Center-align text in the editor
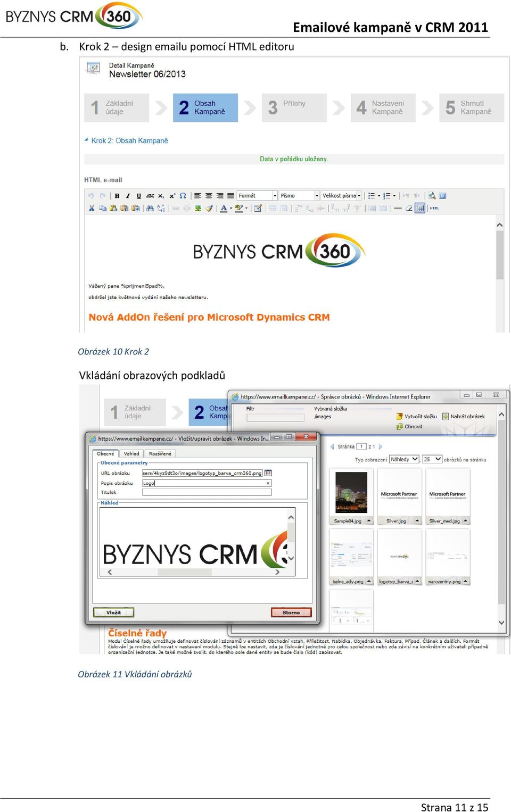 click(x=209, y=196)
